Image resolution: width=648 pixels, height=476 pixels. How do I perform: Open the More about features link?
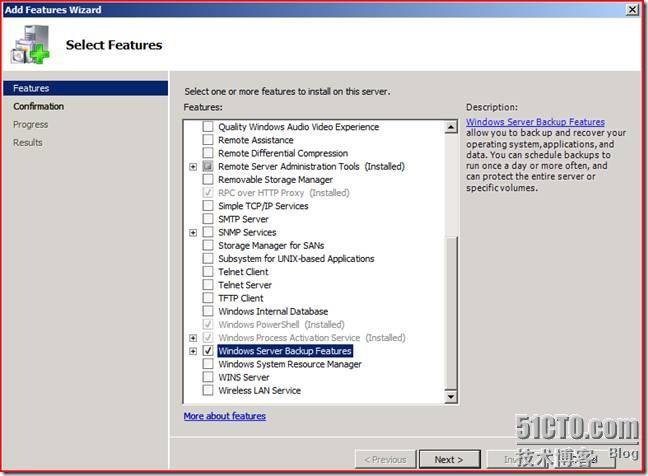point(225,416)
